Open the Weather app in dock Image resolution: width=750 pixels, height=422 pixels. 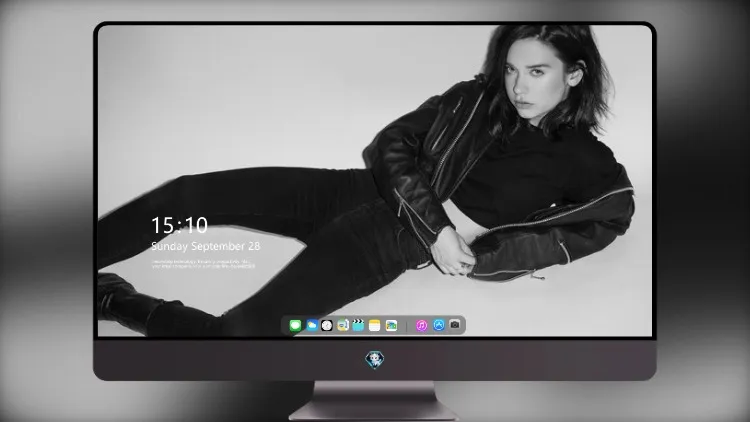tap(311, 325)
